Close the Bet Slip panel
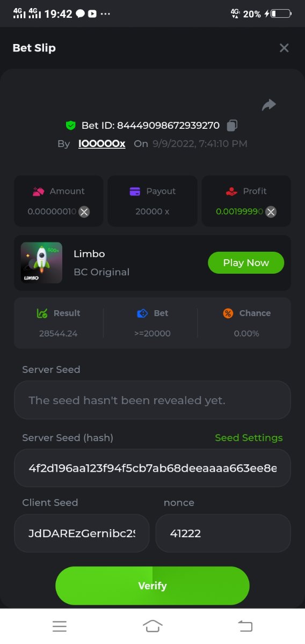305x644 pixels. point(284,48)
